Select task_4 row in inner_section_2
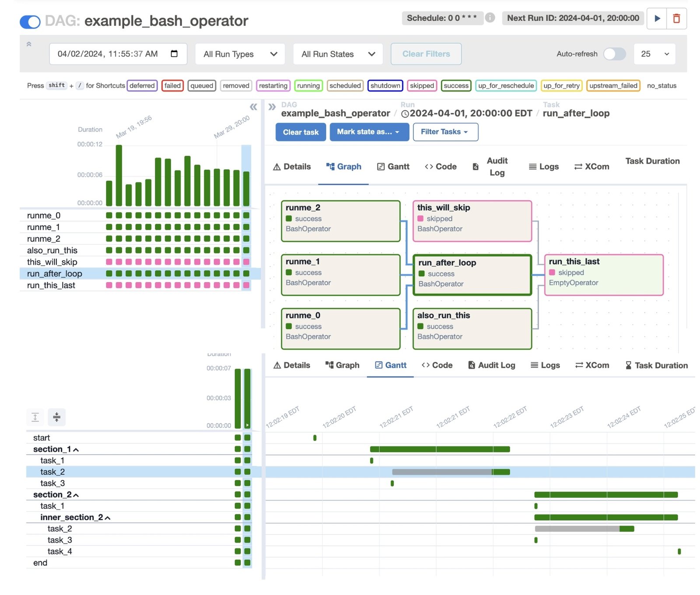 pos(139,552)
